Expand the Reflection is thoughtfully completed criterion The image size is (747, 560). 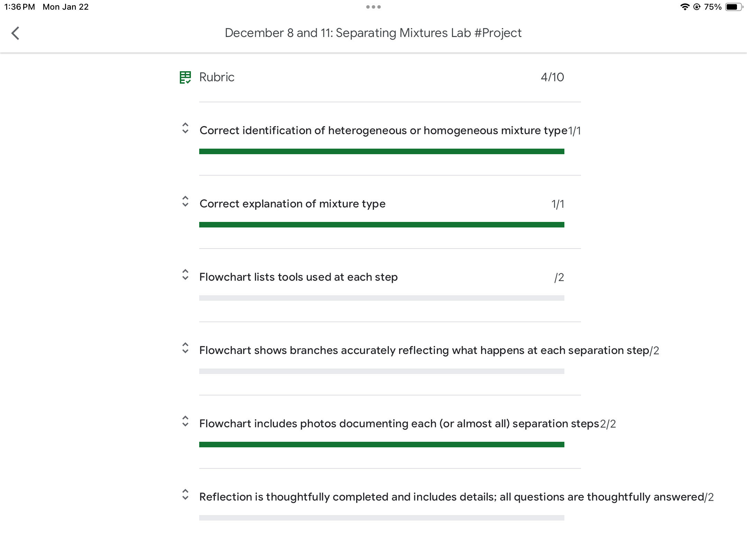point(185,495)
